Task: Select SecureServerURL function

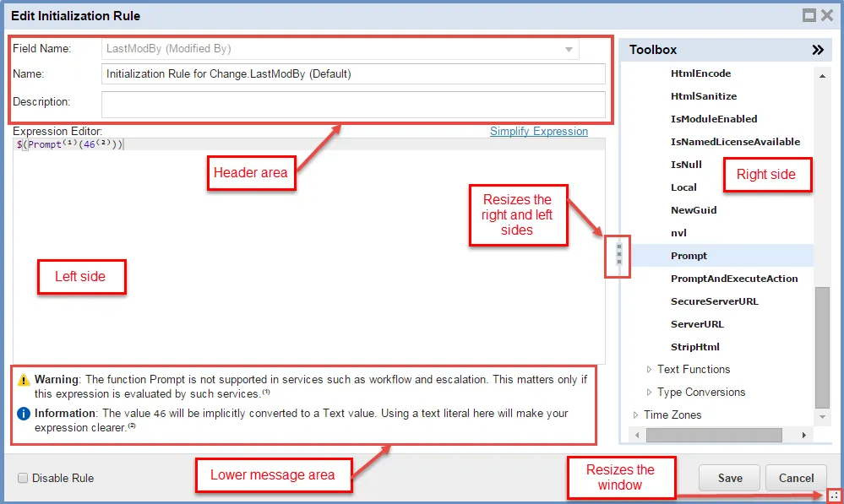Action: (x=714, y=301)
